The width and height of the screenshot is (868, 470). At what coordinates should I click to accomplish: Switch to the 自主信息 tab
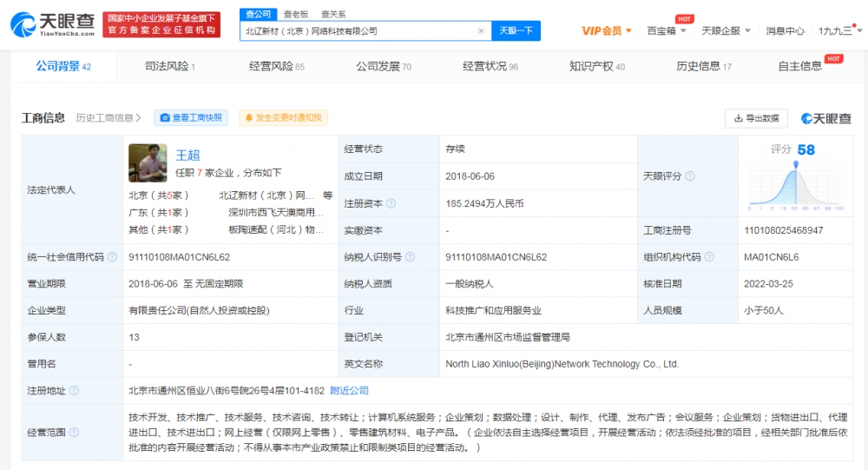pos(800,67)
